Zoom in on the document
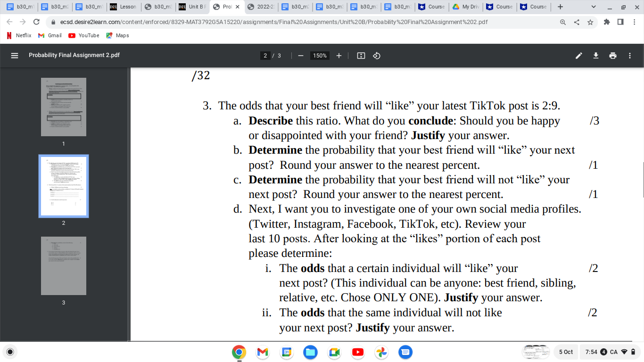 (x=339, y=55)
